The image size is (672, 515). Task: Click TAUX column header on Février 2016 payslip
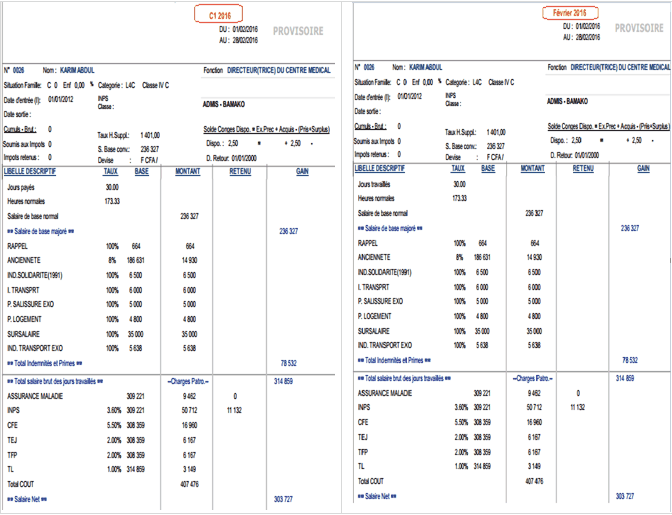pyautogui.click(x=458, y=168)
